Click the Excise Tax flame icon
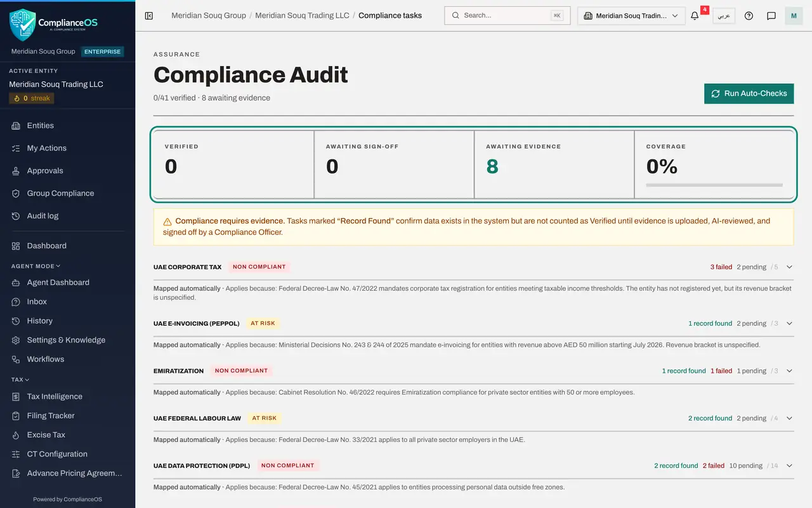The height and width of the screenshot is (508, 812). click(16, 435)
